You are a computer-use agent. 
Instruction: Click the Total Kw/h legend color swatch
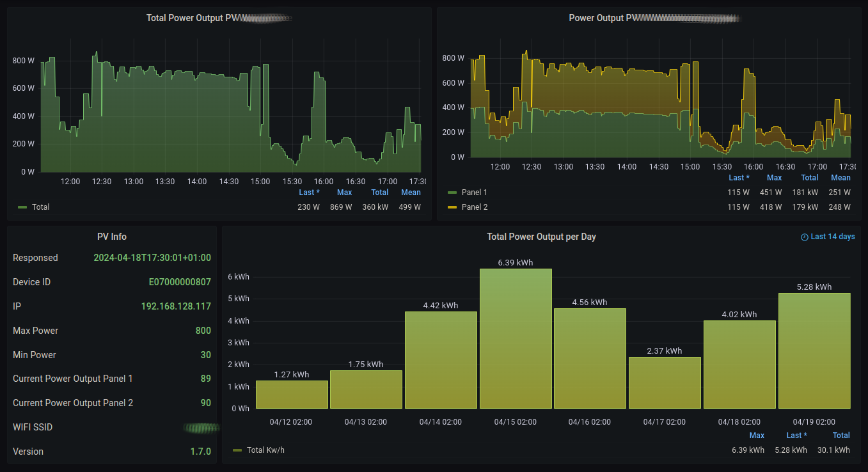pyautogui.click(x=237, y=450)
